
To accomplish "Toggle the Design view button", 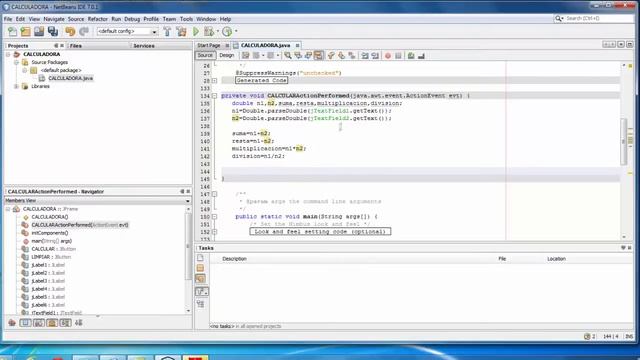I will [227, 56].
